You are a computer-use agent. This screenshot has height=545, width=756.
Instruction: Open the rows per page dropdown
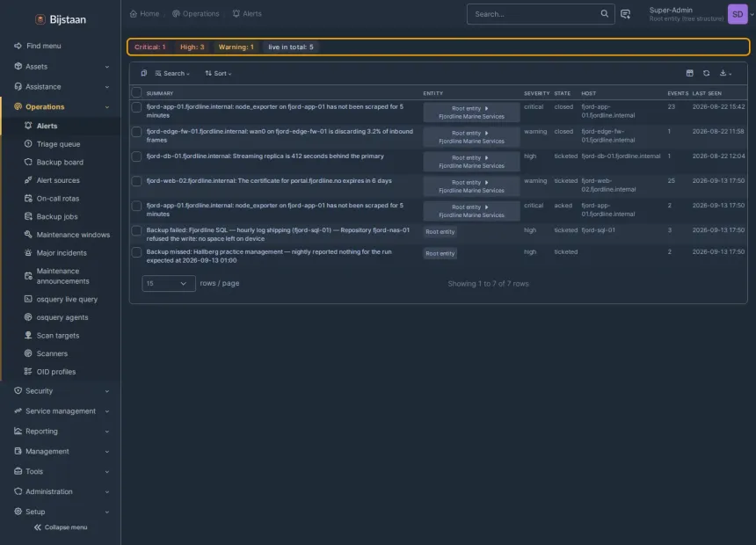pos(169,284)
